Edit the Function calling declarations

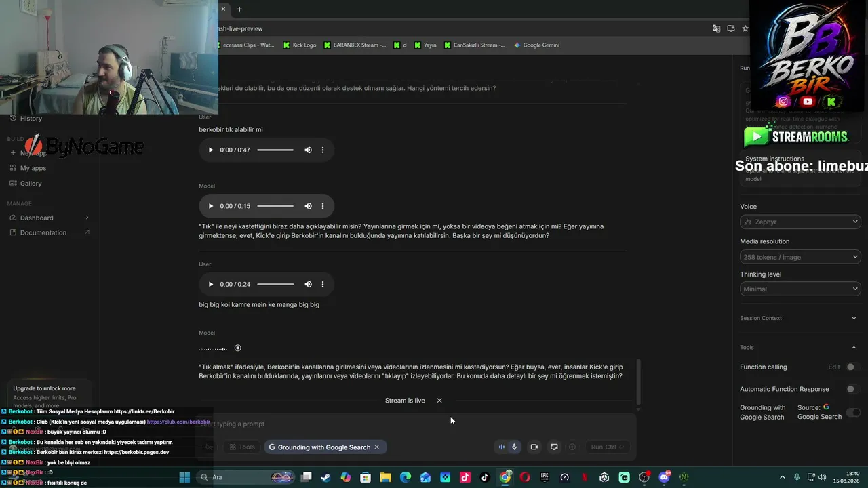point(834,367)
